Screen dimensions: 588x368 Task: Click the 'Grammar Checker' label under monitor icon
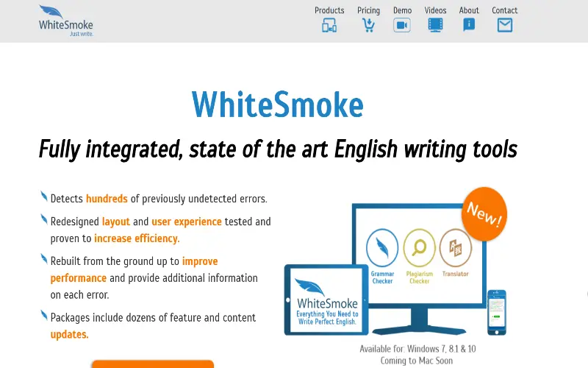point(382,277)
